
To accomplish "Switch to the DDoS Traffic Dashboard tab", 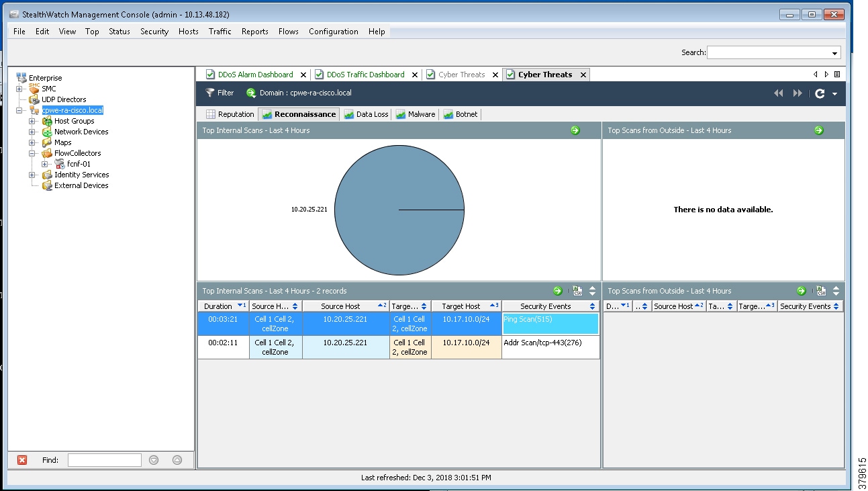I will pyautogui.click(x=365, y=75).
